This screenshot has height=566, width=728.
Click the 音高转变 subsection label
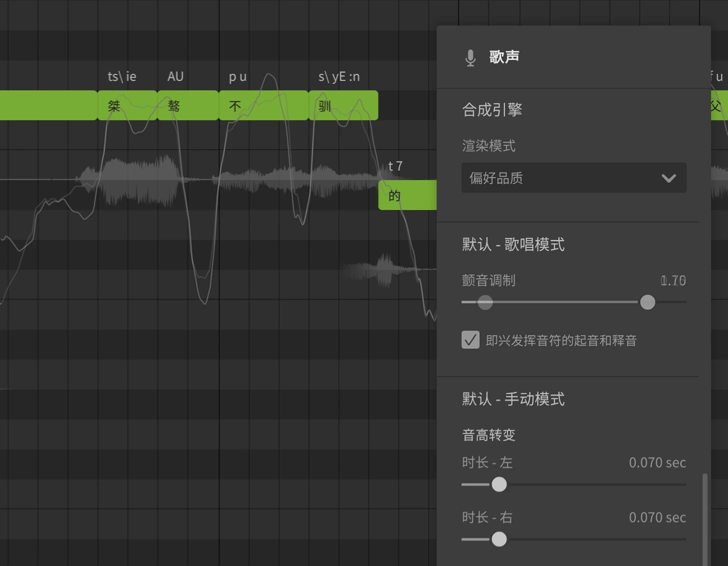click(x=488, y=435)
